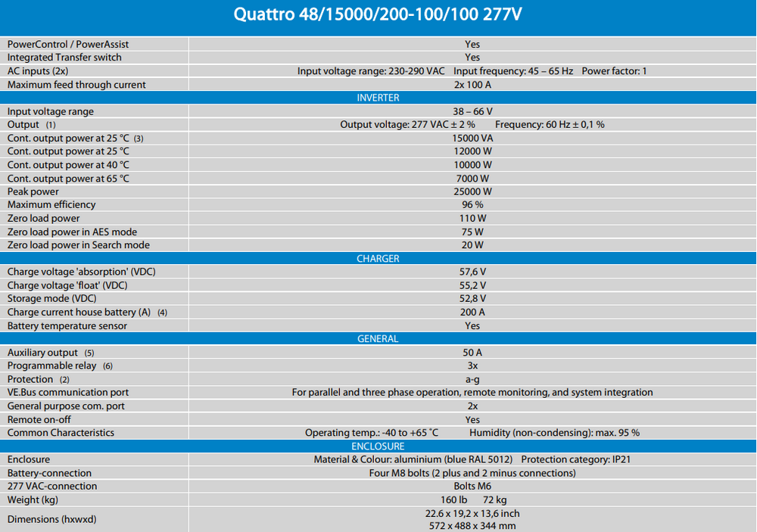This screenshot has height=532, width=757.
Task: Click 'Frequency: 60 Hz ± 0,1 %' text
Action: pos(550,125)
